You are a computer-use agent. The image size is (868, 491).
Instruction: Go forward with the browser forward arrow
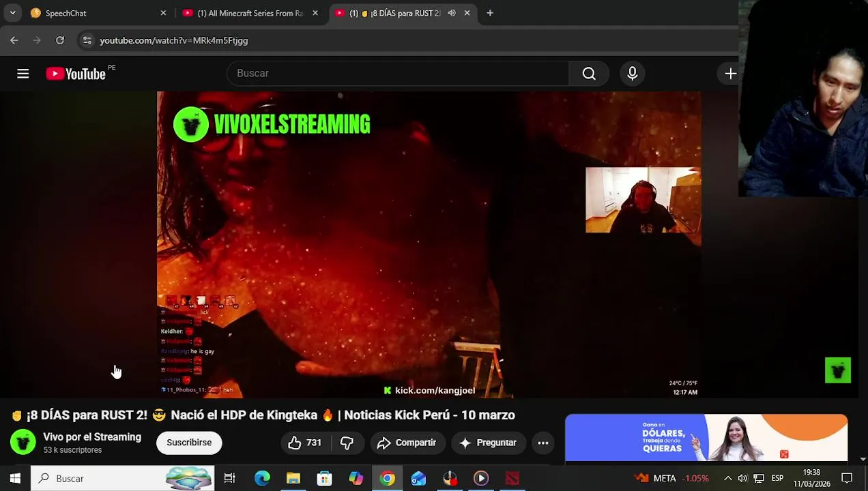[37, 40]
